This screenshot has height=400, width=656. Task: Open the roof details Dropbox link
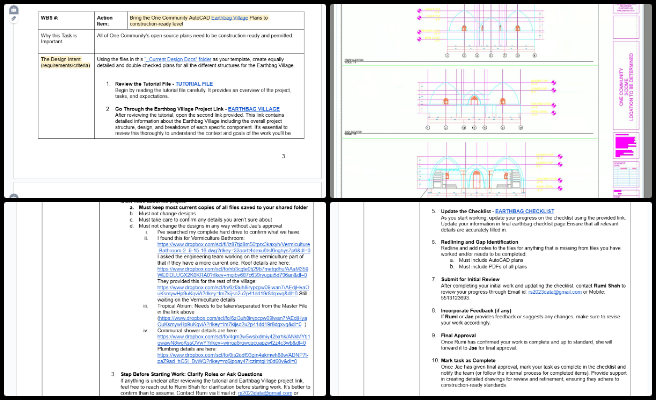click(232, 272)
